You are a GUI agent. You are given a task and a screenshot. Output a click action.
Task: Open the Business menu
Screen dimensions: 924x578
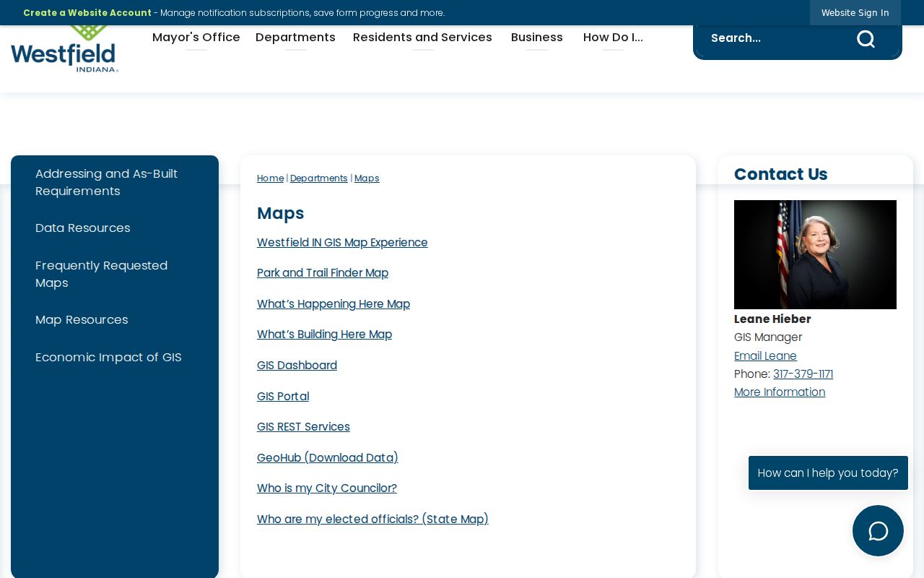click(x=537, y=38)
